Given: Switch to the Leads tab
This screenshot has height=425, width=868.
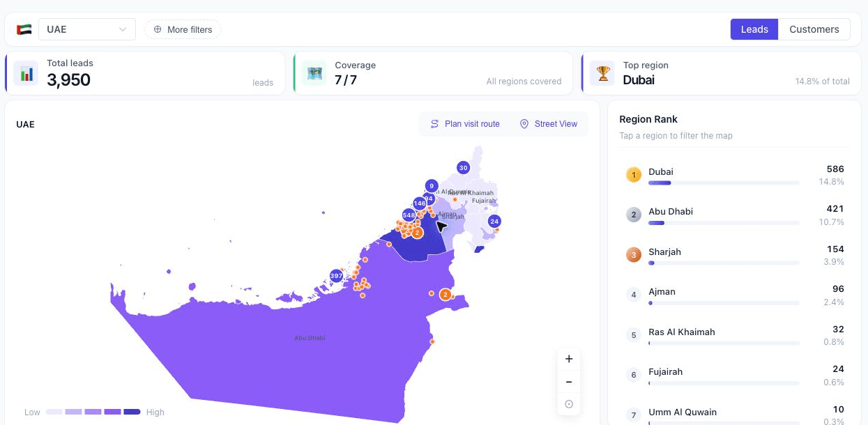Looking at the screenshot, I should tap(754, 29).
